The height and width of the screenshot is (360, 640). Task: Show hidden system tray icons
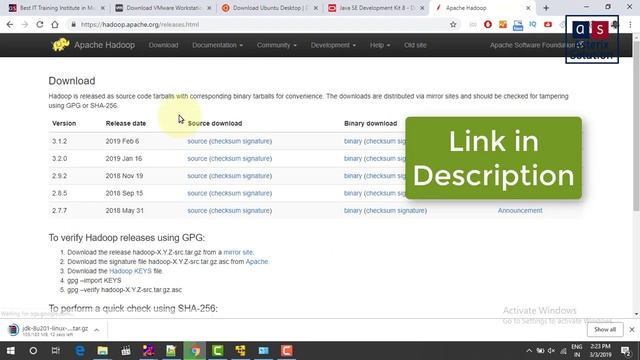pyautogui.click(x=529, y=351)
